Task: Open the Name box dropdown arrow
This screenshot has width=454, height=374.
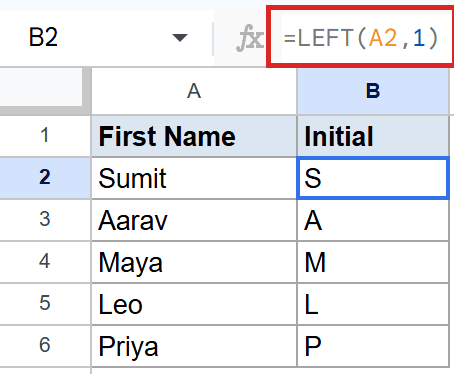Action: 180,38
